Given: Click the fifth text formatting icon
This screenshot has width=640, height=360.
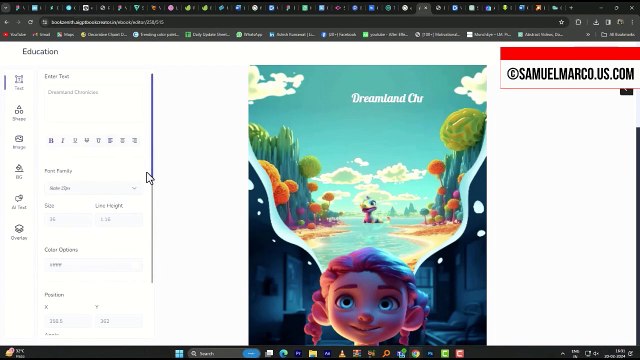Looking at the screenshot, I should click(x=98, y=140).
